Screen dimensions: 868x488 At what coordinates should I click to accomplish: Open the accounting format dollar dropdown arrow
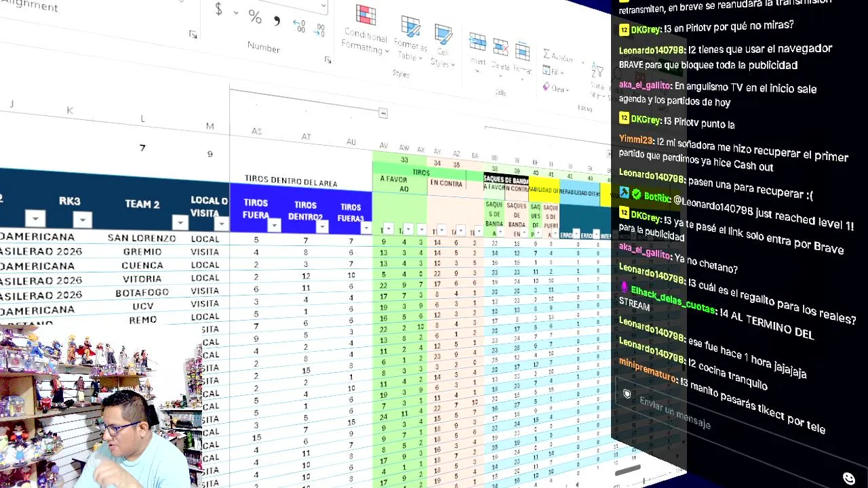pos(236,12)
